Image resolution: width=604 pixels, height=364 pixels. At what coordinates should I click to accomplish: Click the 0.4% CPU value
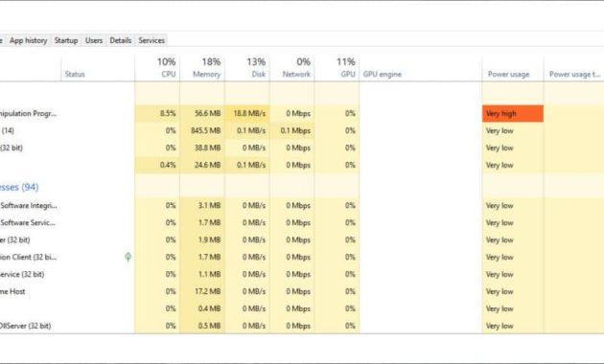tap(168, 165)
